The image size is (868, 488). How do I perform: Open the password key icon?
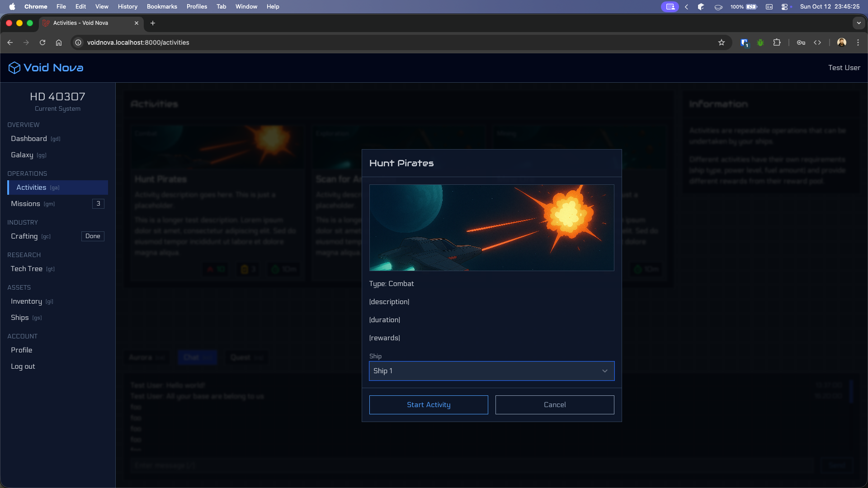click(x=801, y=42)
